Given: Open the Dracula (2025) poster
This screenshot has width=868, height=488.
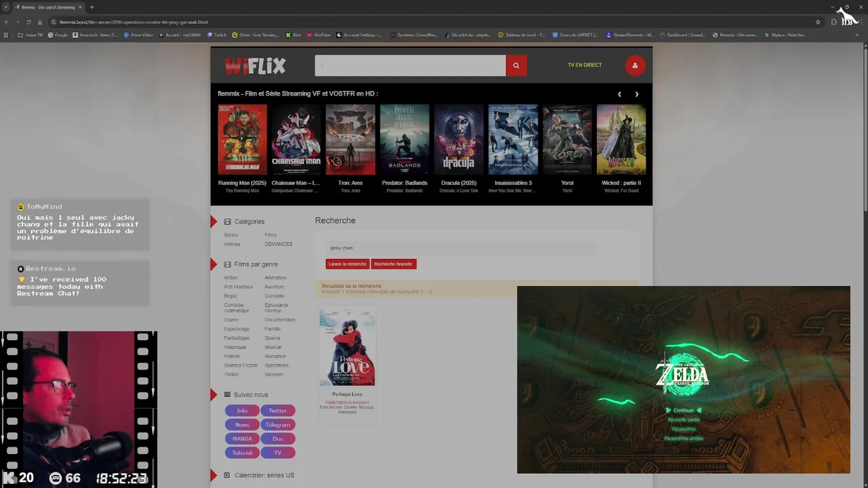Looking at the screenshot, I should click(458, 140).
